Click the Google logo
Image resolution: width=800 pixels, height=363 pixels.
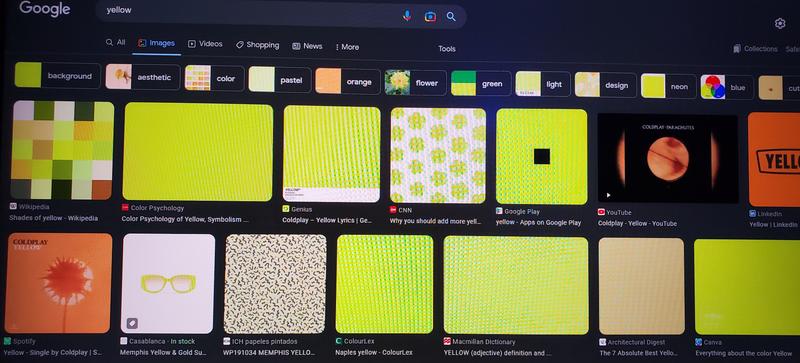pyautogui.click(x=44, y=9)
